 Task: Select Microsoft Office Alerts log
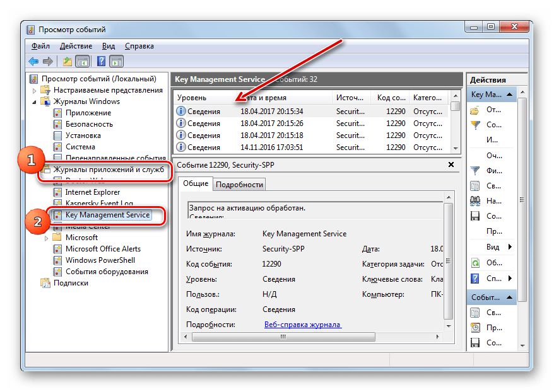coord(103,249)
